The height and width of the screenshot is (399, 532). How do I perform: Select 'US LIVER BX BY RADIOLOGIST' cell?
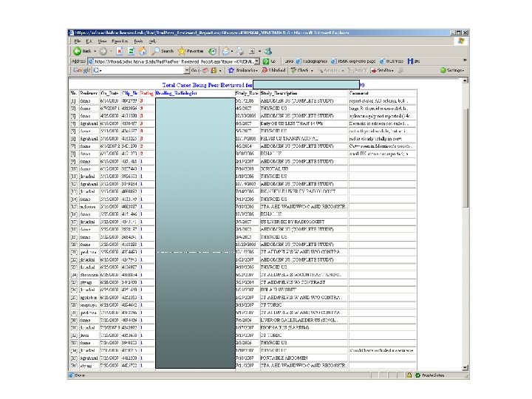[x=304, y=222]
